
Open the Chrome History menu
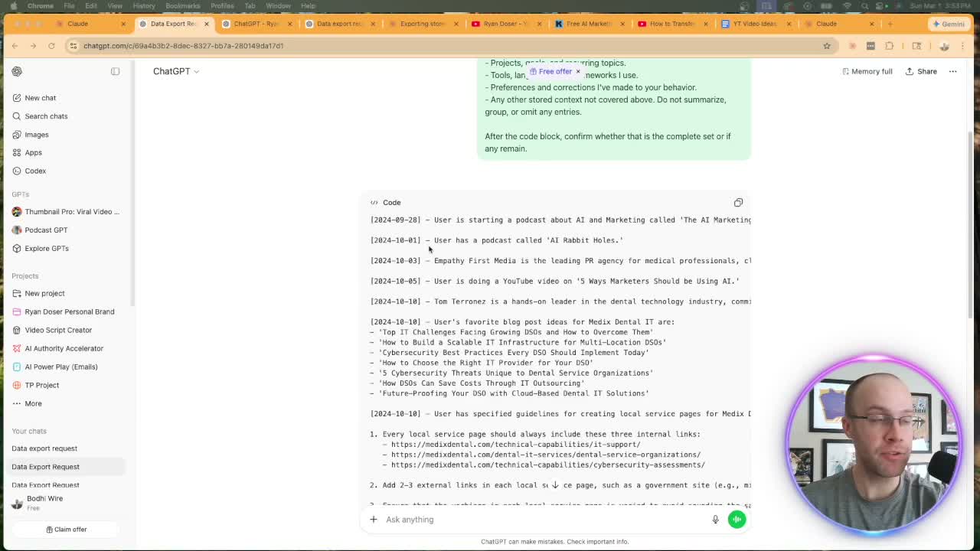point(144,5)
